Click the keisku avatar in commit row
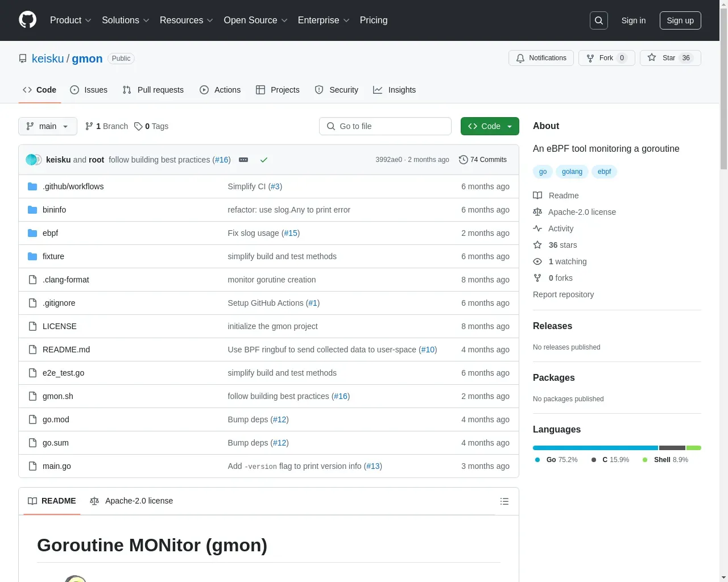 coord(31,160)
